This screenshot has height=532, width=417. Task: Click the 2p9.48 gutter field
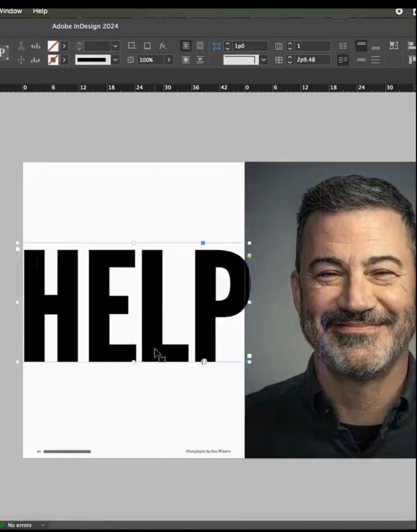312,60
